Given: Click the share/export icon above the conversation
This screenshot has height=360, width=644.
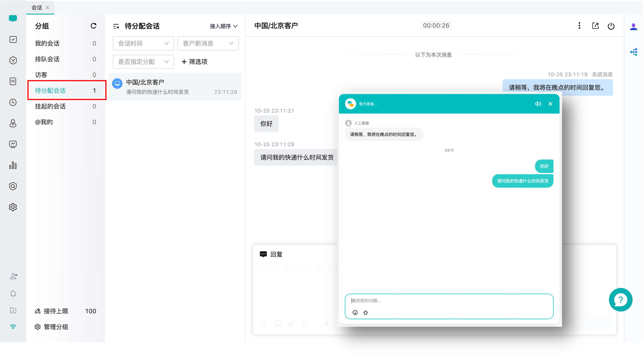Looking at the screenshot, I should [x=595, y=26].
